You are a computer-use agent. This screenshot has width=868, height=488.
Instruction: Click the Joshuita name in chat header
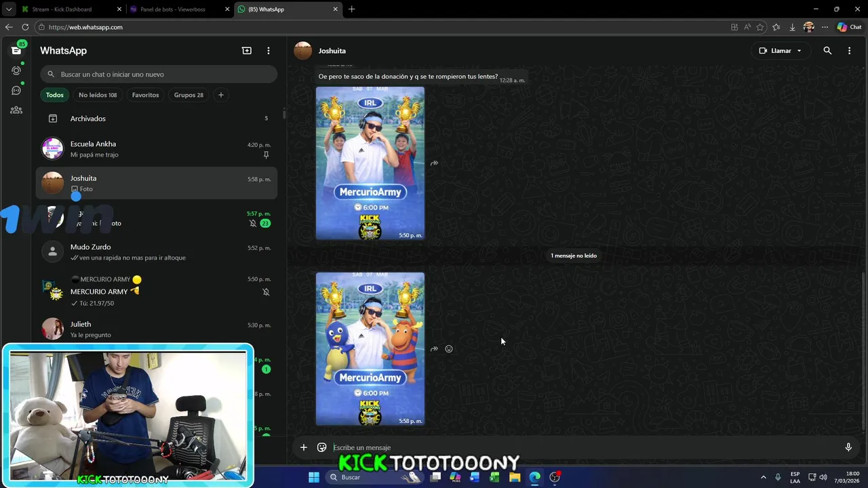(x=332, y=51)
